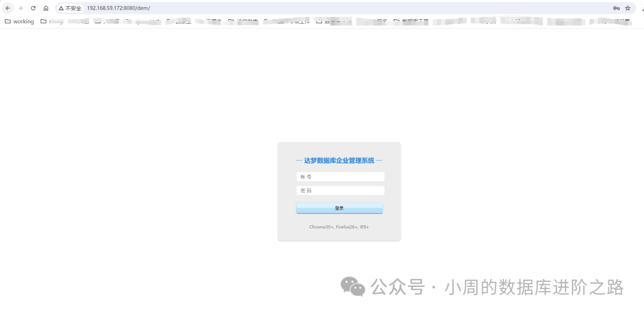Click the 登录 login button
Viewport: 644px width, 313px height.
(339, 208)
